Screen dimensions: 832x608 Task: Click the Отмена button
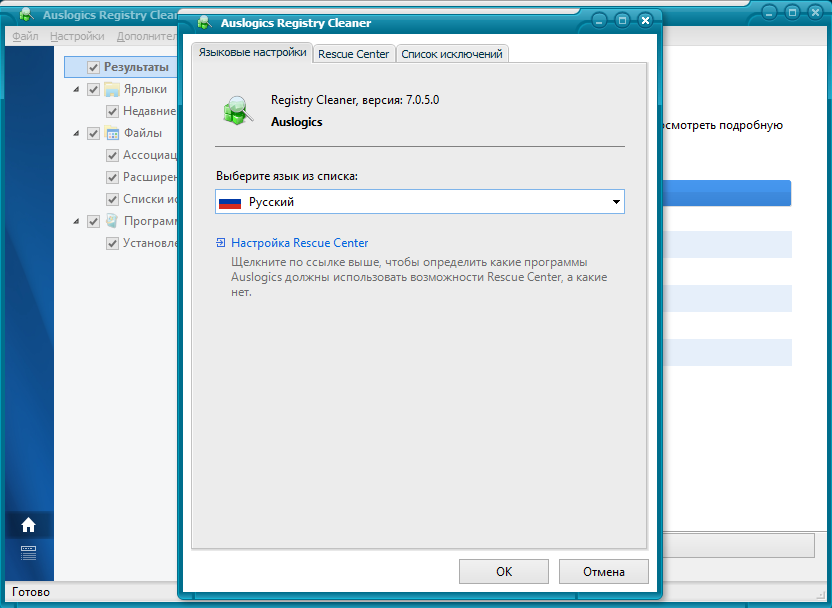[x=604, y=571]
